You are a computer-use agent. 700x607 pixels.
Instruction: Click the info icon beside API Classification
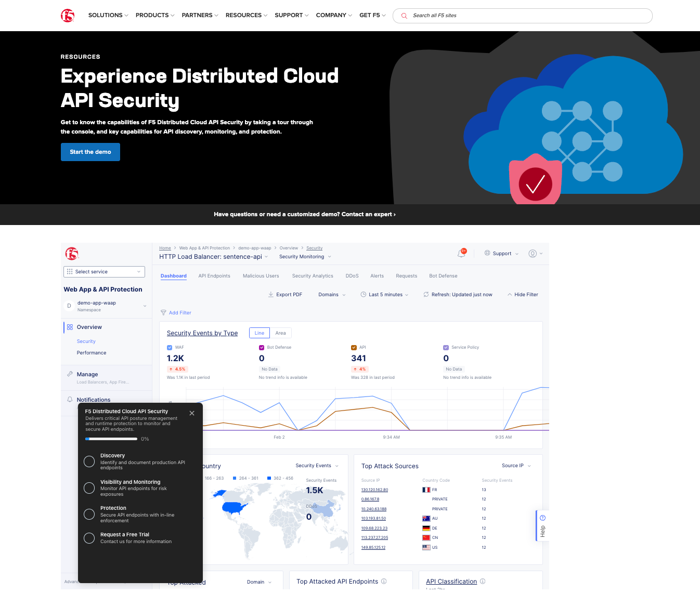point(483,581)
